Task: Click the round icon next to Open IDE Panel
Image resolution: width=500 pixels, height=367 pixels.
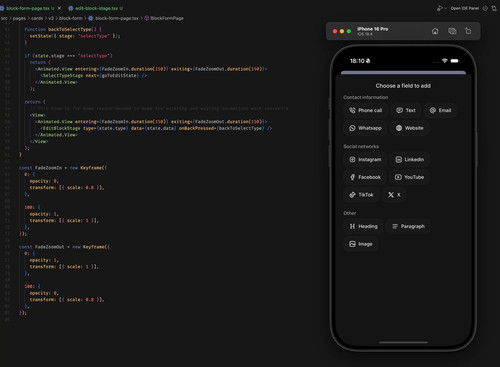Action: tap(485, 8)
